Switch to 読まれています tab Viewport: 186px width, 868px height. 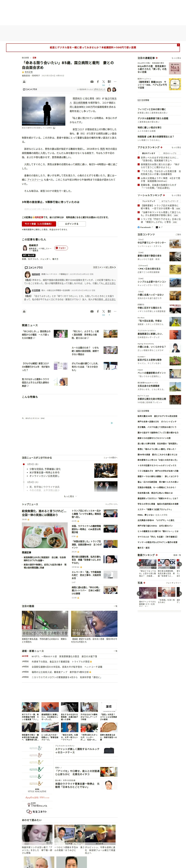(x=148, y=153)
